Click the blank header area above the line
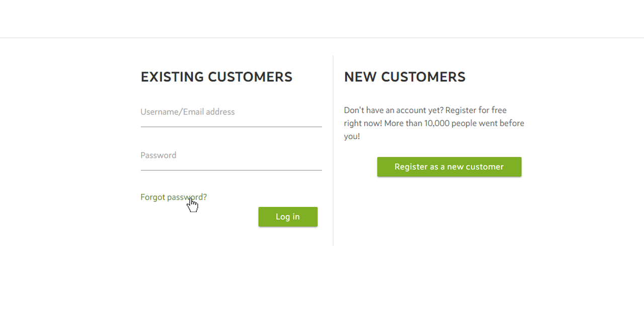The image size is (644, 330). pos(322,19)
